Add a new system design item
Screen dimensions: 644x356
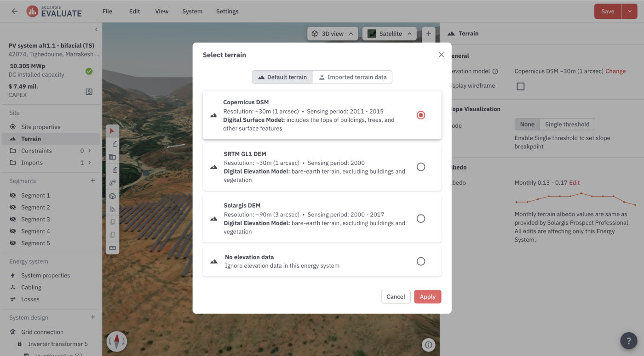tap(92, 317)
